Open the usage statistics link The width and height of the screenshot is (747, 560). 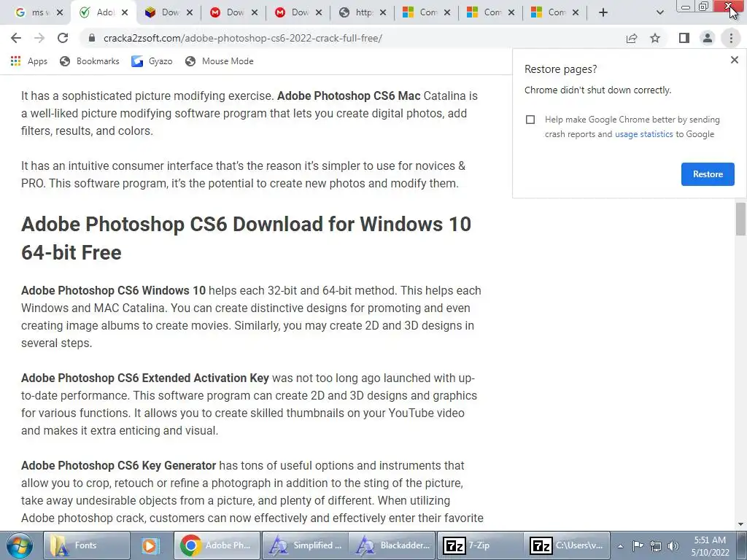point(643,134)
